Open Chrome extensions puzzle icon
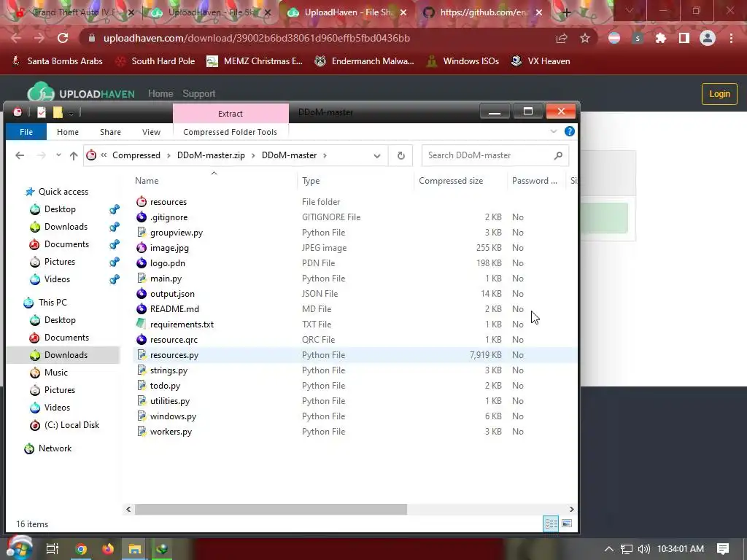The height and width of the screenshot is (560, 747). (x=661, y=38)
